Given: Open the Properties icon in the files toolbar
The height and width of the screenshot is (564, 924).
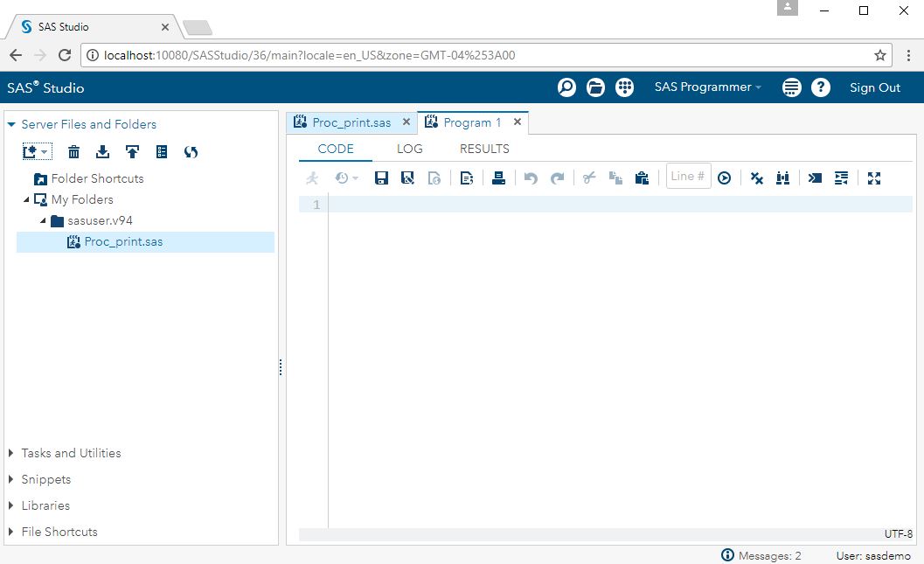Looking at the screenshot, I should pyautogui.click(x=162, y=152).
